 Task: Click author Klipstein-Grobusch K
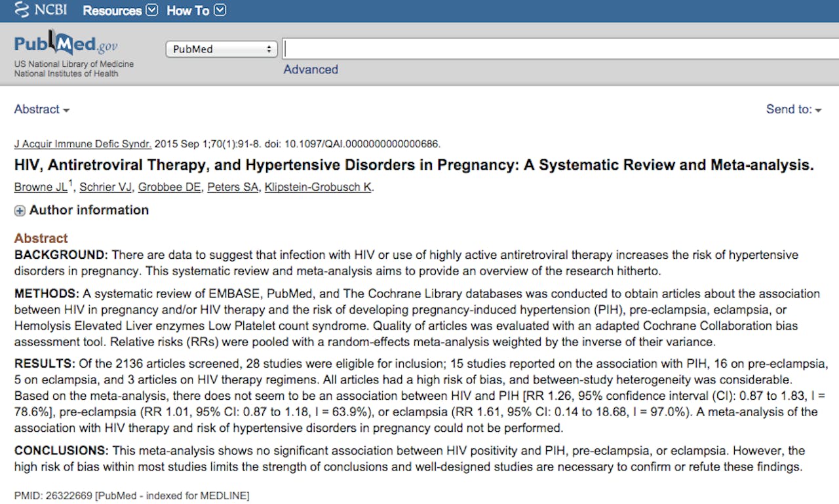coord(318,187)
